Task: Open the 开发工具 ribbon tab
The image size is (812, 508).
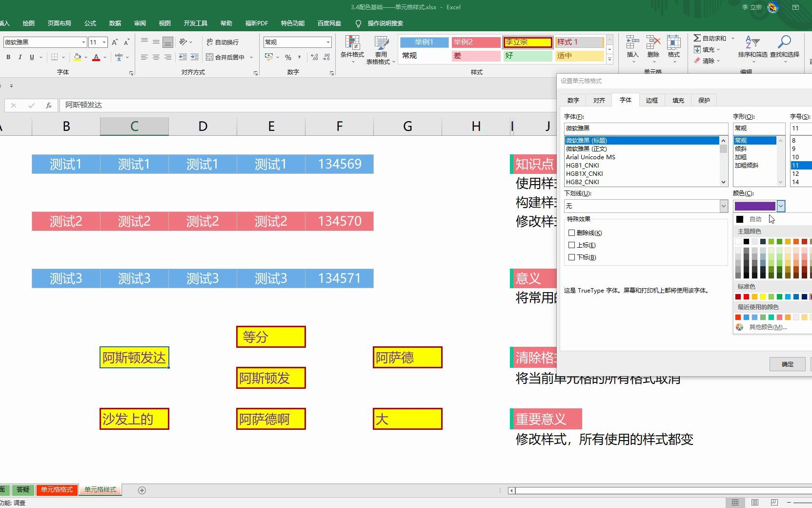Action: 195,23
